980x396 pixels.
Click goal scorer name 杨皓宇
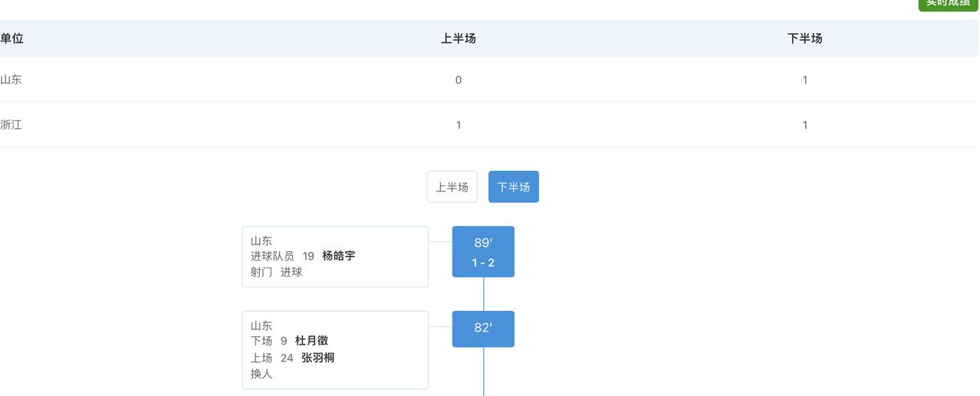[x=338, y=256]
